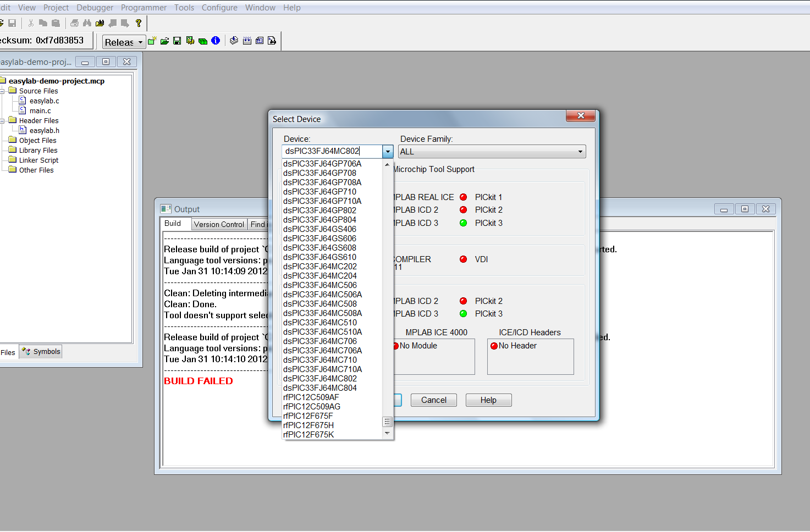Click the Save file toolbar icon
This screenshot has width=810, height=532.
[12, 23]
